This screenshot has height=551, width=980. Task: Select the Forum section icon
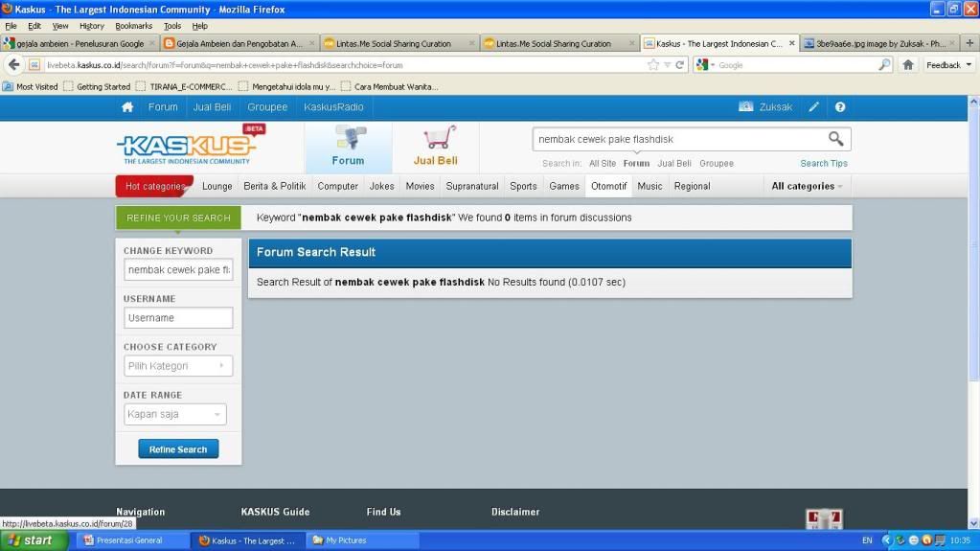tap(349, 138)
